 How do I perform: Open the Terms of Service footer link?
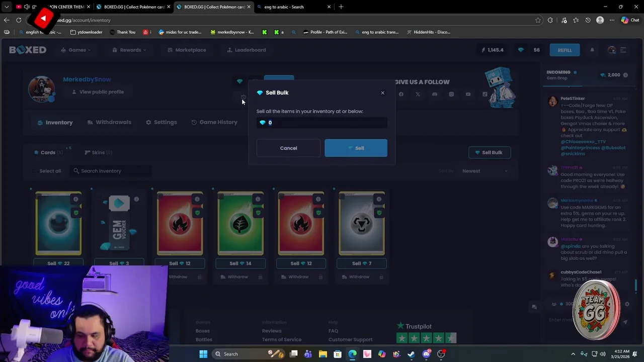[x=281, y=339]
